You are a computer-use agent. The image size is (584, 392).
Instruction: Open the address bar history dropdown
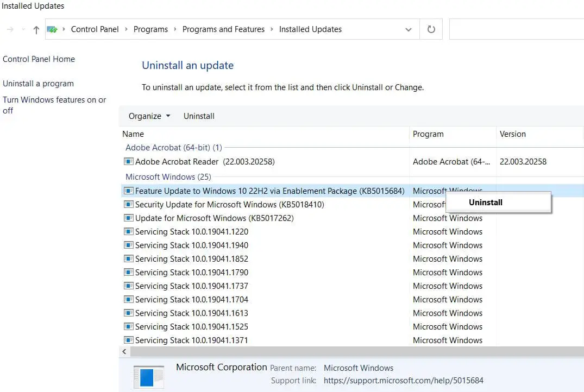pos(409,29)
